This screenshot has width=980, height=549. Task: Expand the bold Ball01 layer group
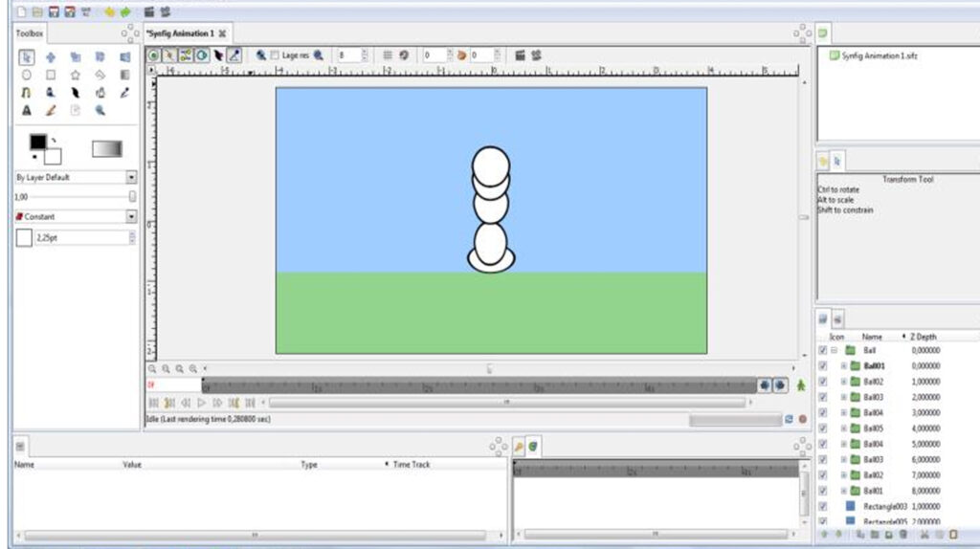[x=844, y=366]
